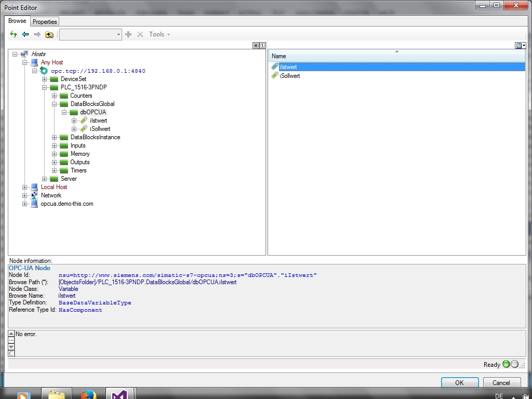This screenshot has height=399, width=532.
Task: Click the grey plus Add toolbar icon
Action: pos(128,34)
